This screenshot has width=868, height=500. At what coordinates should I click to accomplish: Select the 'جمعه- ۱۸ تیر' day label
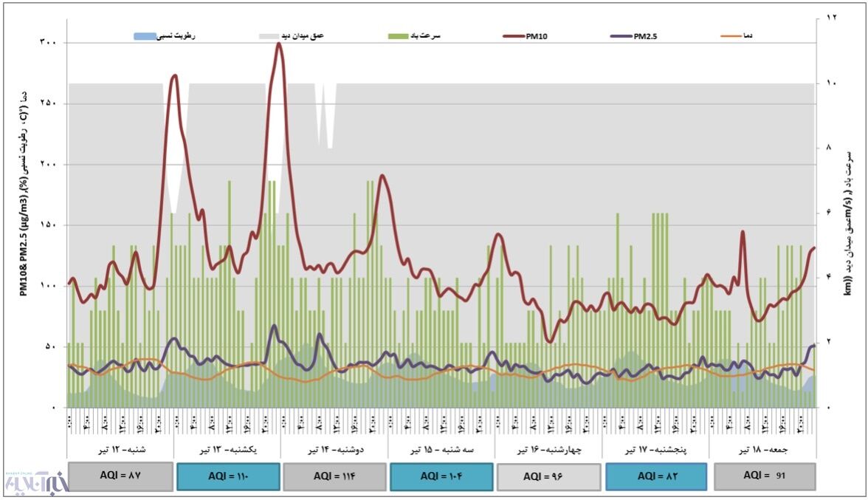(x=763, y=451)
